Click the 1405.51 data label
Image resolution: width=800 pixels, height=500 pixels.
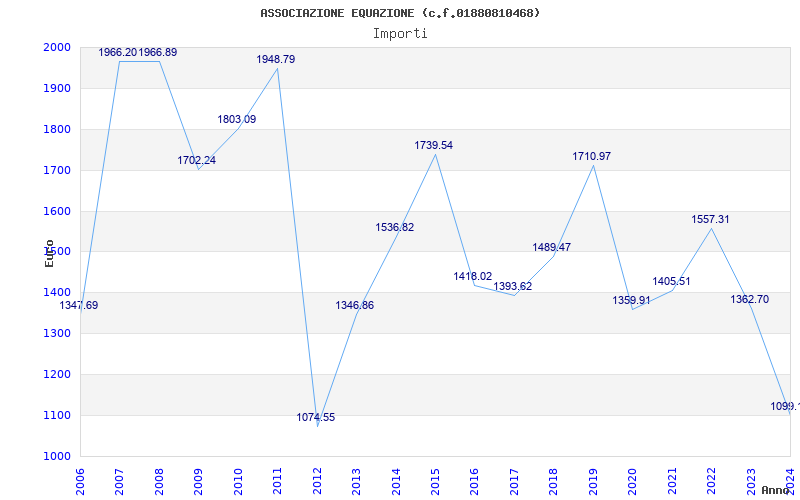pos(671,281)
